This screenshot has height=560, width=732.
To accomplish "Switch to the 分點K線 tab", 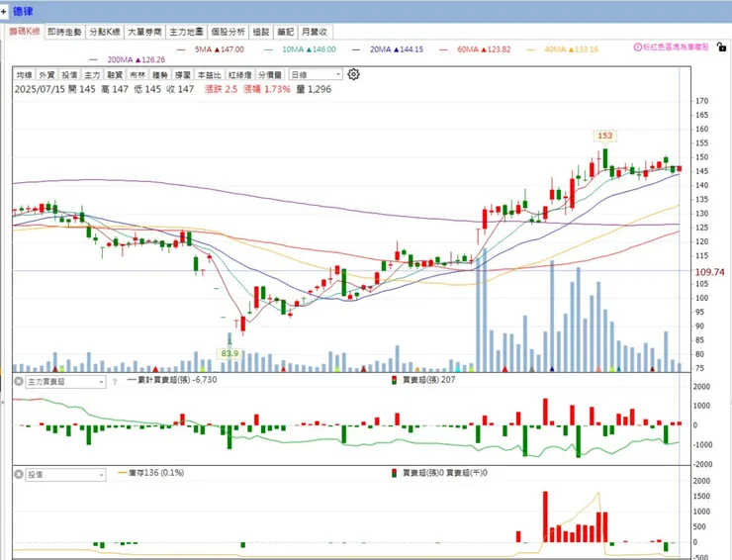I will pyautogui.click(x=105, y=32).
